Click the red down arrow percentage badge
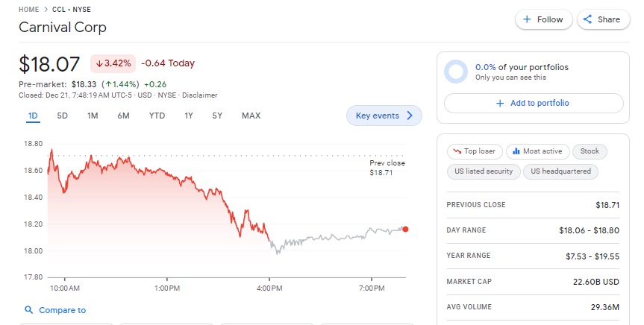 tap(112, 63)
